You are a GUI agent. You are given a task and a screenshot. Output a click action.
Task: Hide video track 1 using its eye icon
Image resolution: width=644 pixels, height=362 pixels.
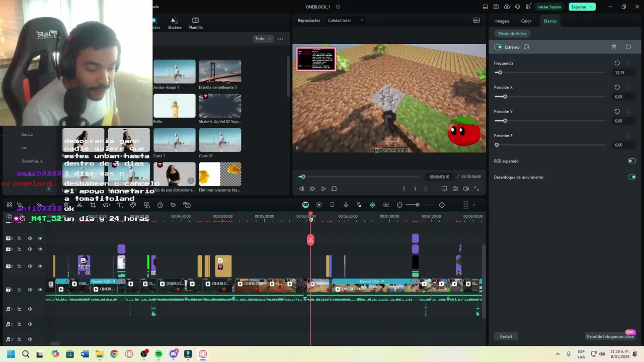click(40, 290)
